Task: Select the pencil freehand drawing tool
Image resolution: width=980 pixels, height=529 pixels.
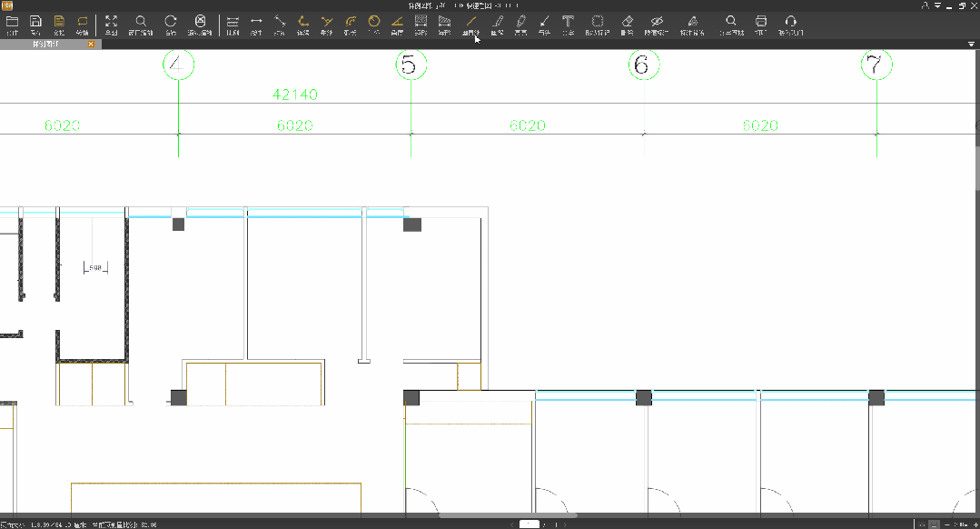Action: [x=498, y=25]
